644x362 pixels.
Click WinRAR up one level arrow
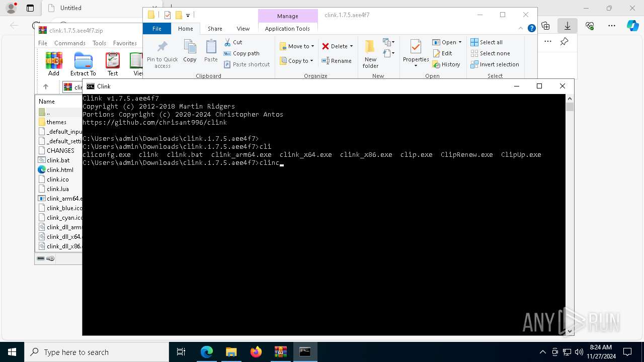pos(45,86)
